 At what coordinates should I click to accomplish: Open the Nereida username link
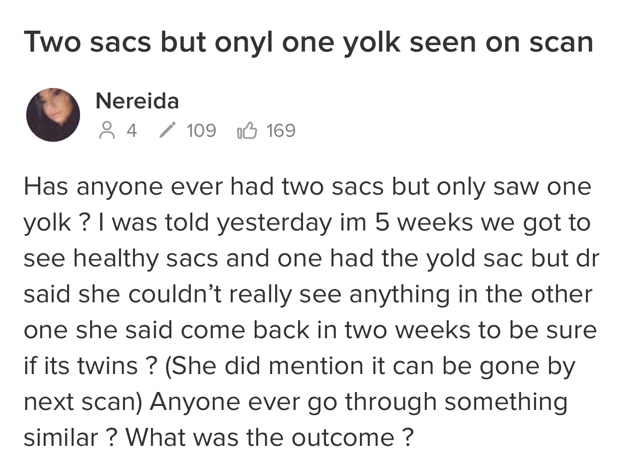coord(137,101)
